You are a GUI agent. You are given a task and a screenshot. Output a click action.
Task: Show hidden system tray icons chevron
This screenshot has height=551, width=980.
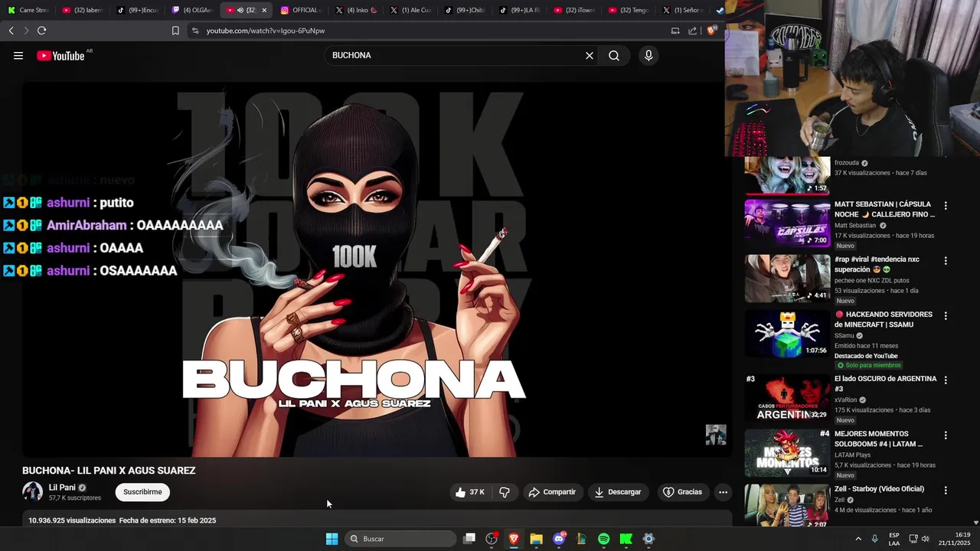[x=858, y=539]
